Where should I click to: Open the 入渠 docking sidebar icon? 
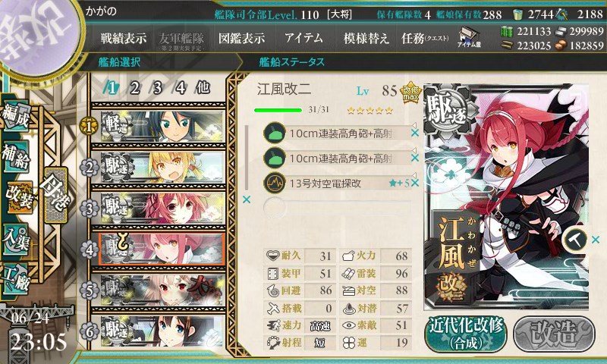click(x=15, y=239)
